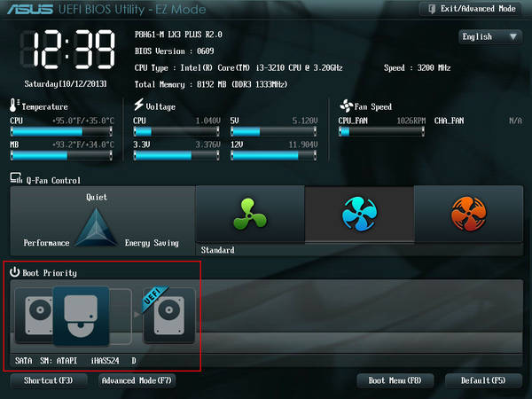Select the orange Turbo fan mode icon
Viewport: 532px width, 399px height.
[468, 214]
